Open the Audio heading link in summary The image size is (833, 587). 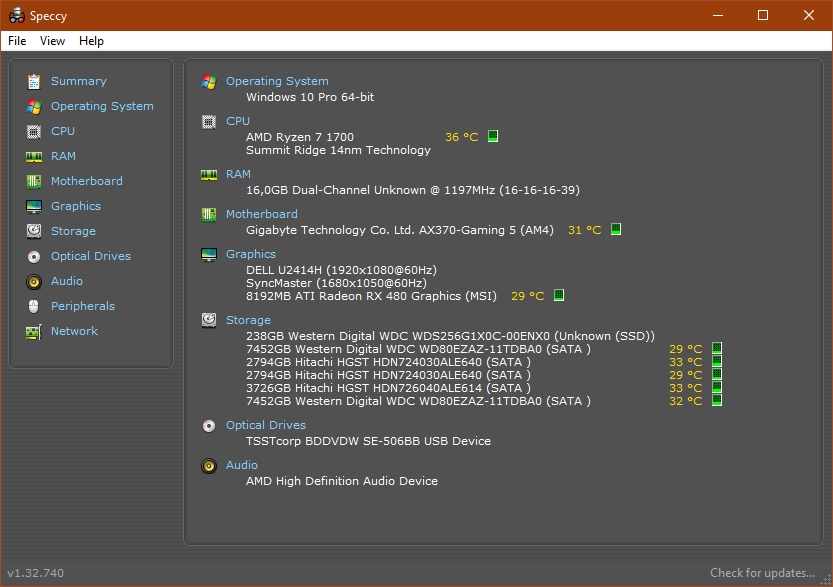tap(242, 465)
